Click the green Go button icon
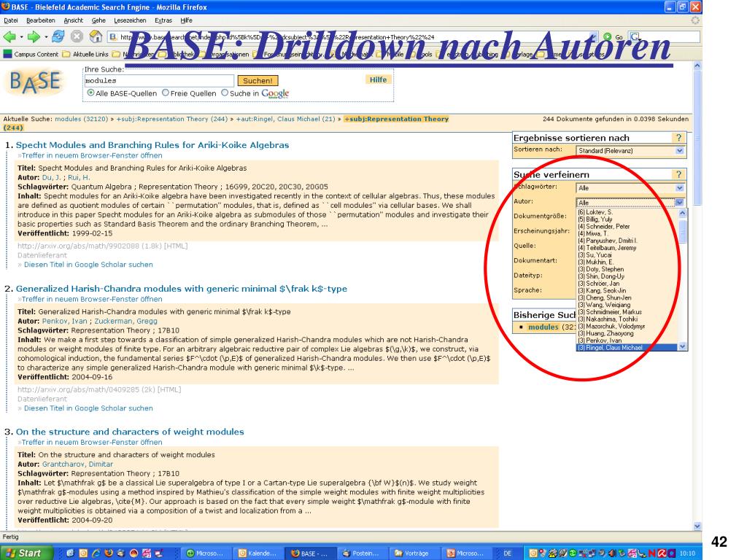This screenshot has height=560, width=747. 608,36
